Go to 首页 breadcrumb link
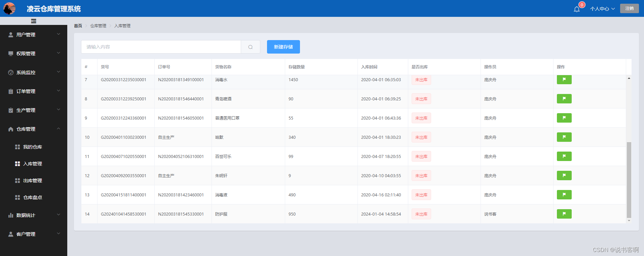This screenshot has height=256, width=644. click(x=78, y=26)
